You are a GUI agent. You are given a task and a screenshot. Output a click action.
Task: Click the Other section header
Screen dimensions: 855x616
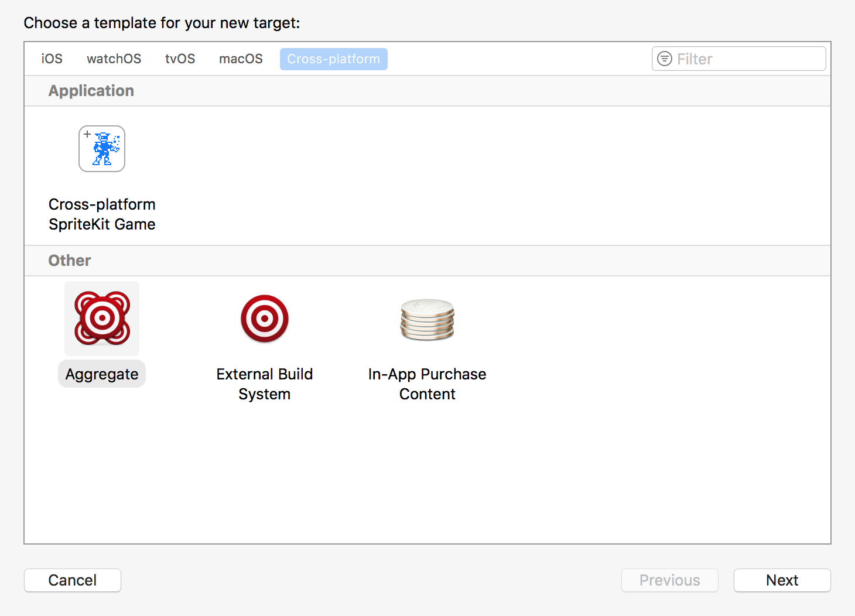[x=70, y=261]
